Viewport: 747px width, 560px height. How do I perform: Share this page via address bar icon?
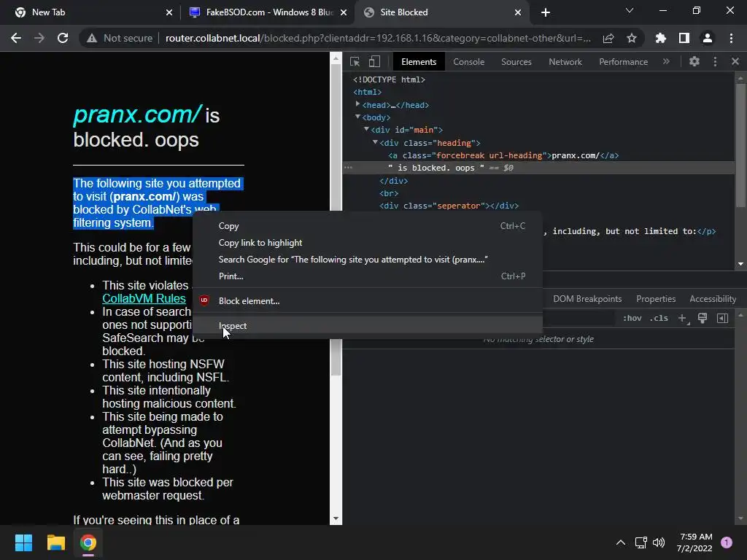tap(608, 38)
